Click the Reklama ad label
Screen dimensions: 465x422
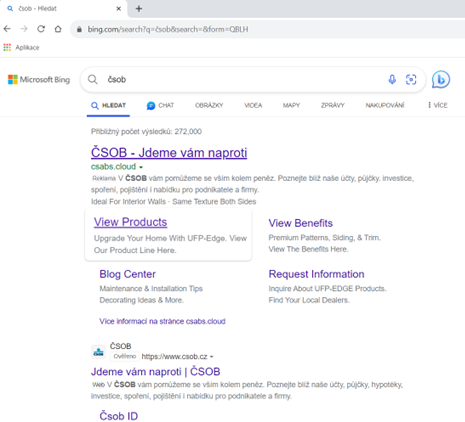tap(104, 179)
